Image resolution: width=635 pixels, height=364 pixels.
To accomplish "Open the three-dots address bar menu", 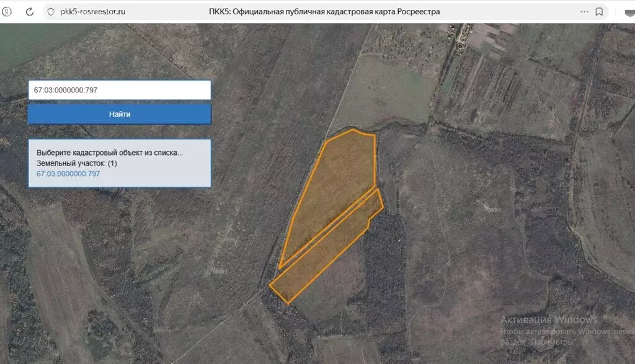I will click(584, 12).
